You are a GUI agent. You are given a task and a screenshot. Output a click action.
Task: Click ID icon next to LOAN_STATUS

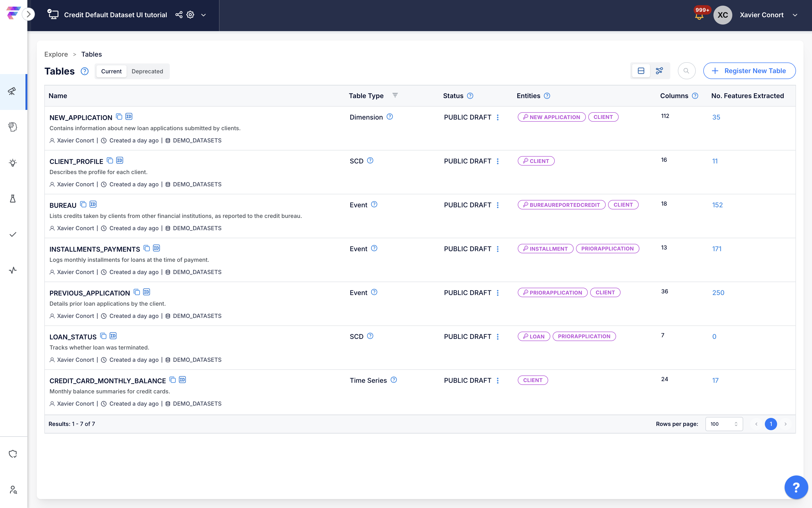113,336
